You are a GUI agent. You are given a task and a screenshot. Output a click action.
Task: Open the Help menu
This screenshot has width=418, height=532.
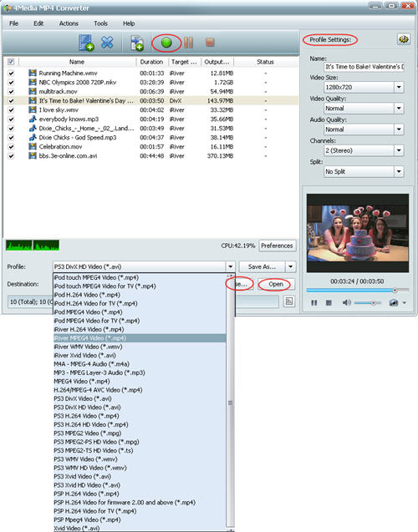(129, 23)
